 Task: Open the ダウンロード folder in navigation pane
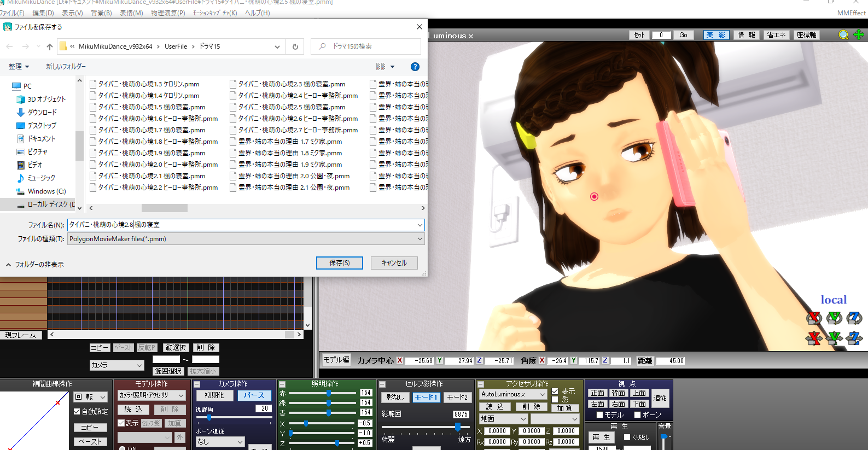[x=37, y=113]
